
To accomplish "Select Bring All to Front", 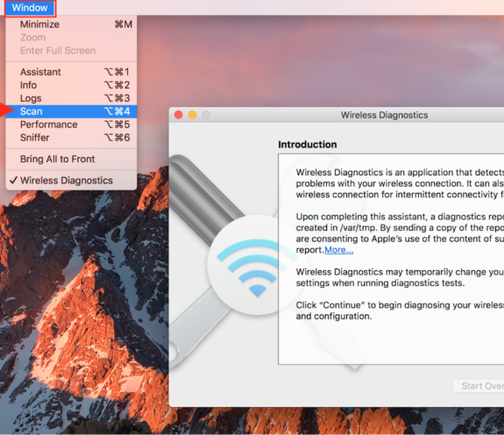I will click(x=71, y=159).
